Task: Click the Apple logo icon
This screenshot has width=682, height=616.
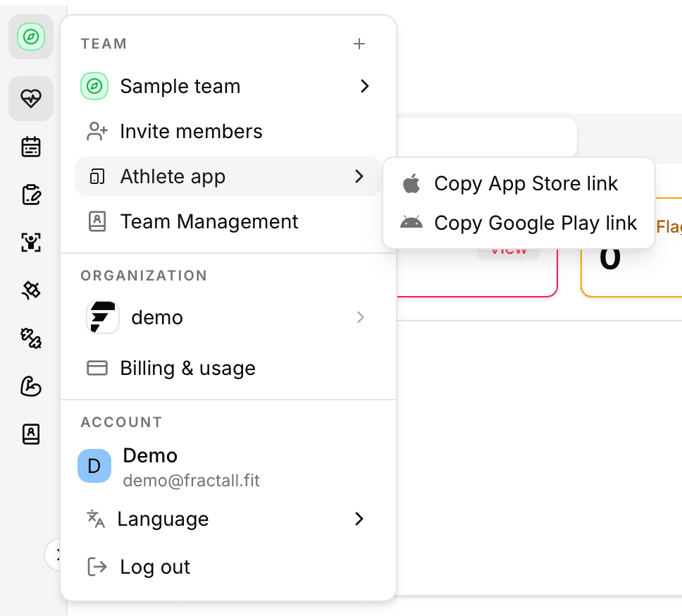Action: coord(411,183)
